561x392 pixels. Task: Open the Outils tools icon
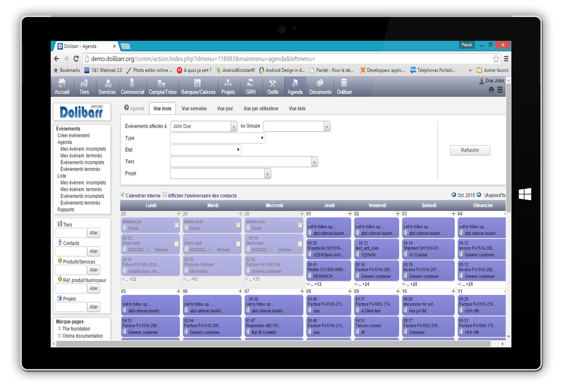(x=272, y=83)
